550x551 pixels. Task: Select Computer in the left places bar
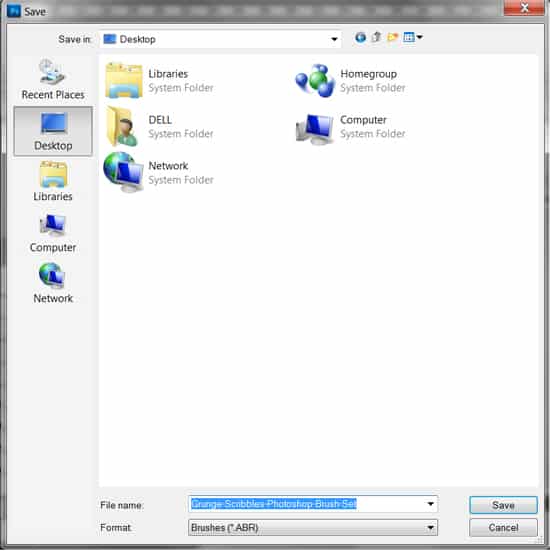pyautogui.click(x=53, y=233)
